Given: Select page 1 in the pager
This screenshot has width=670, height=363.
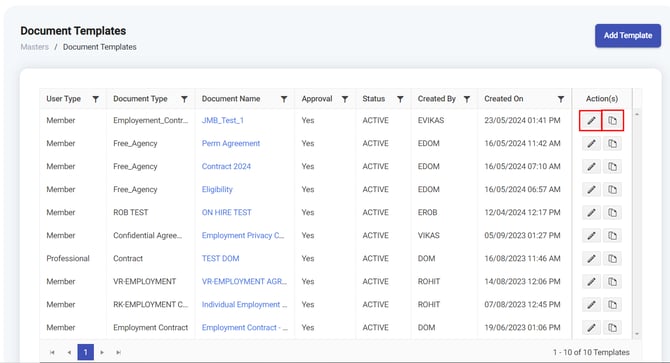Looking at the screenshot, I should click(x=85, y=352).
